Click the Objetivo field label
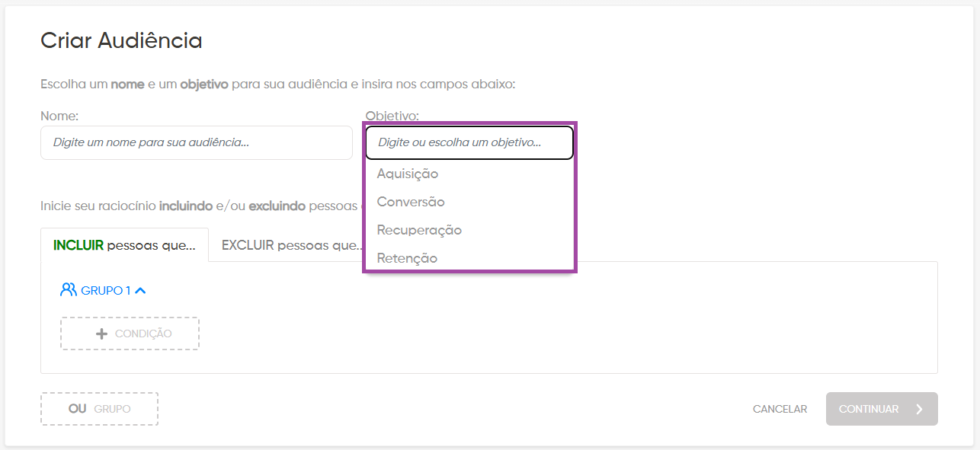 click(x=392, y=116)
